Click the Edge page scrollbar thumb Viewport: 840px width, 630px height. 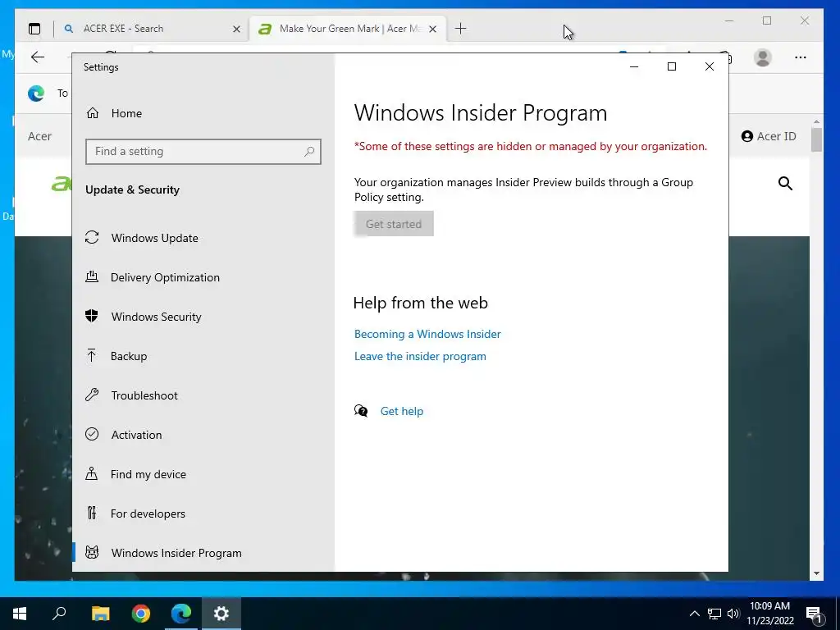click(x=816, y=139)
